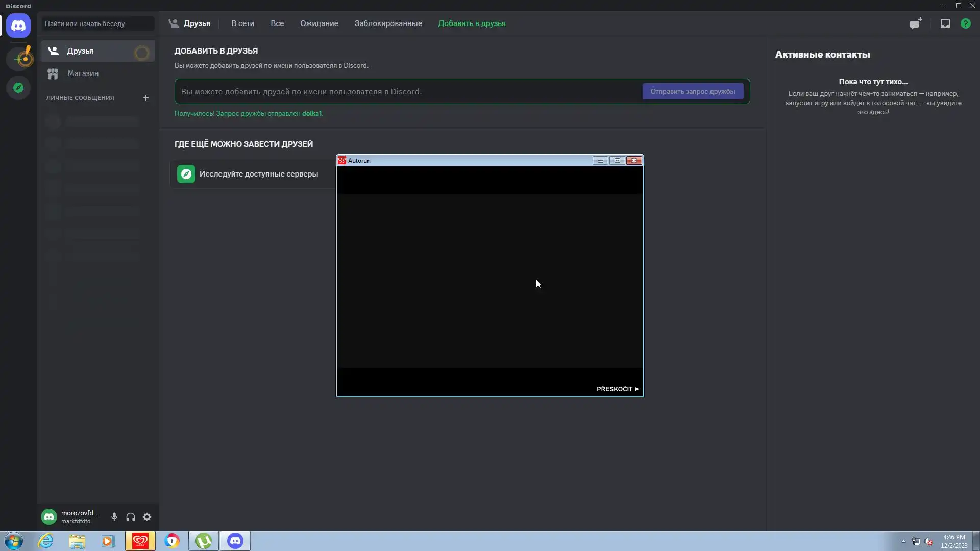Click the Discord home logo icon

18,26
